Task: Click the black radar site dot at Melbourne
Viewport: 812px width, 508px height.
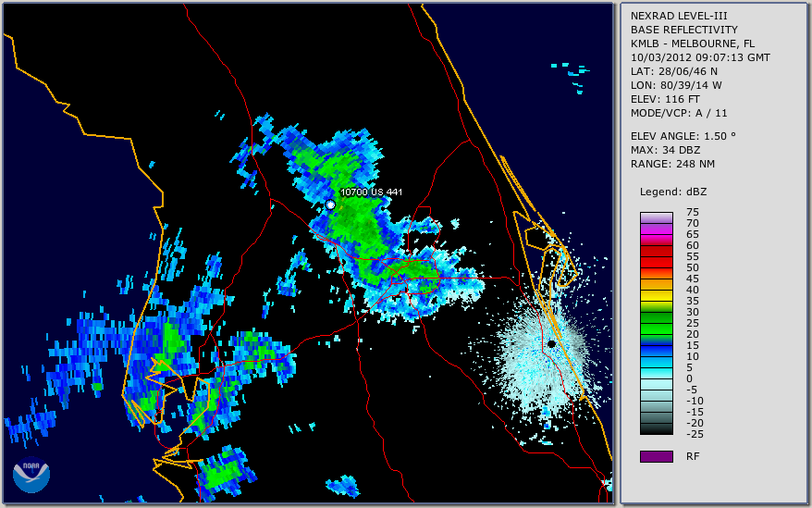Action: [x=551, y=343]
